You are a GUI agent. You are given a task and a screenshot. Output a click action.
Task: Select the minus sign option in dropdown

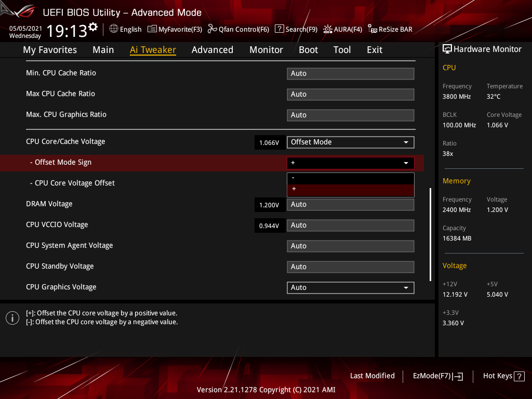[350, 178]
